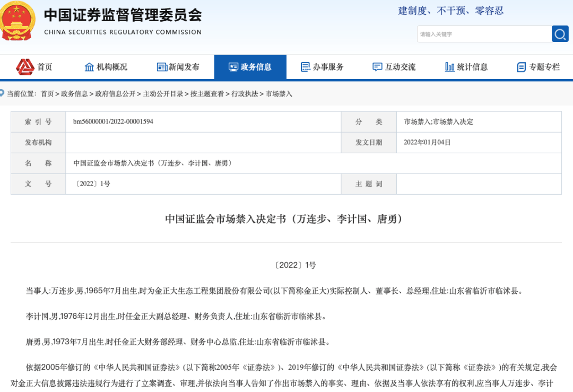The image size is (573, 392).
Task: Click the red triangle home icon
Action: coord(25,67)
